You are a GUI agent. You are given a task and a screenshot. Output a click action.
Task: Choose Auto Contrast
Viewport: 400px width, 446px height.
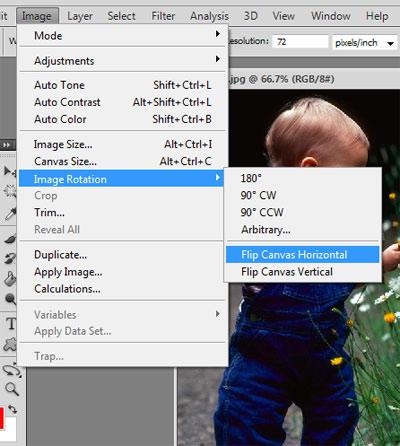(122, 102)
